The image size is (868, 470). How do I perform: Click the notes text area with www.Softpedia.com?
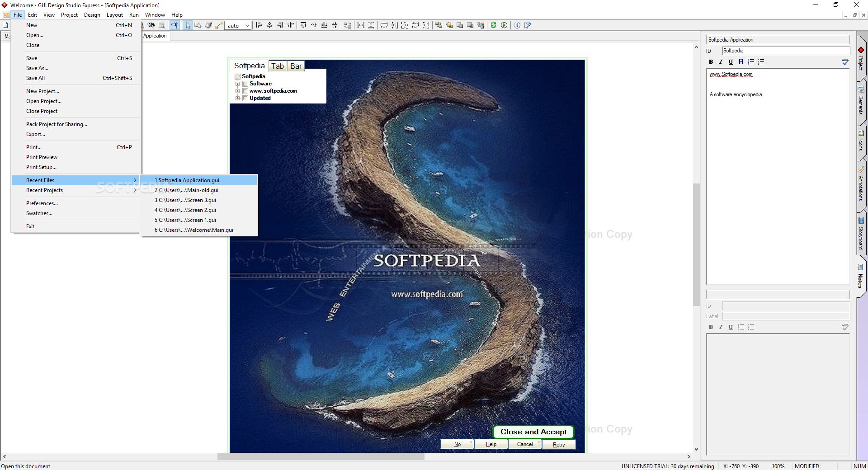[778, 176]
